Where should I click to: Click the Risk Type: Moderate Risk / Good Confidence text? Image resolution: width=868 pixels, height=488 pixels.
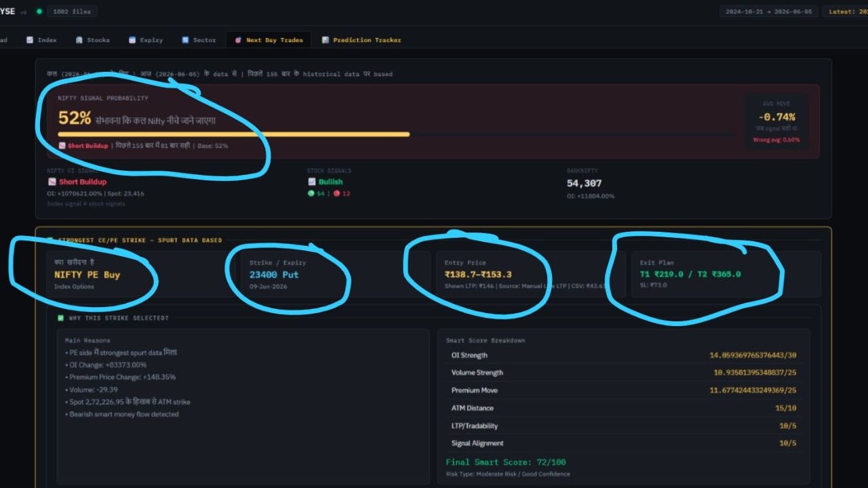click(x=508, y=474)
